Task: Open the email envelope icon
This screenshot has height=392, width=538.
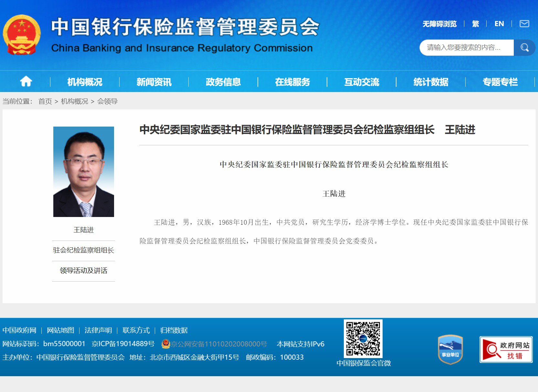Action: pyautogui.click(x=524, y=24)
